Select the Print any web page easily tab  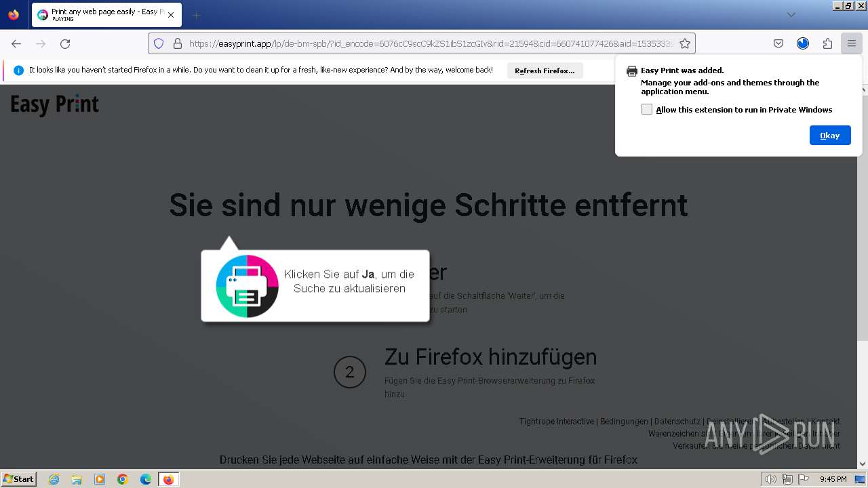(x=106, y=15)
